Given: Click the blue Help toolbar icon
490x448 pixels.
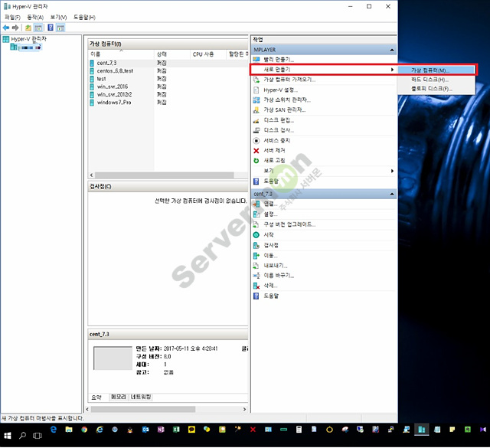Looking at the screenshot, I should point(51,28).
